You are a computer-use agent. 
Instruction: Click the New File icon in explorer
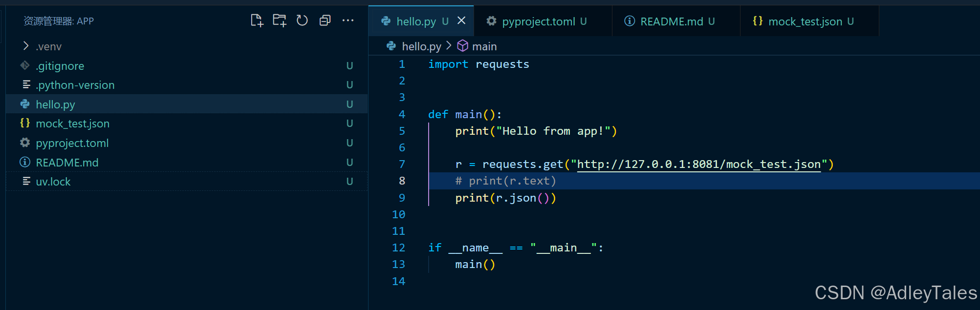(257, 21)
